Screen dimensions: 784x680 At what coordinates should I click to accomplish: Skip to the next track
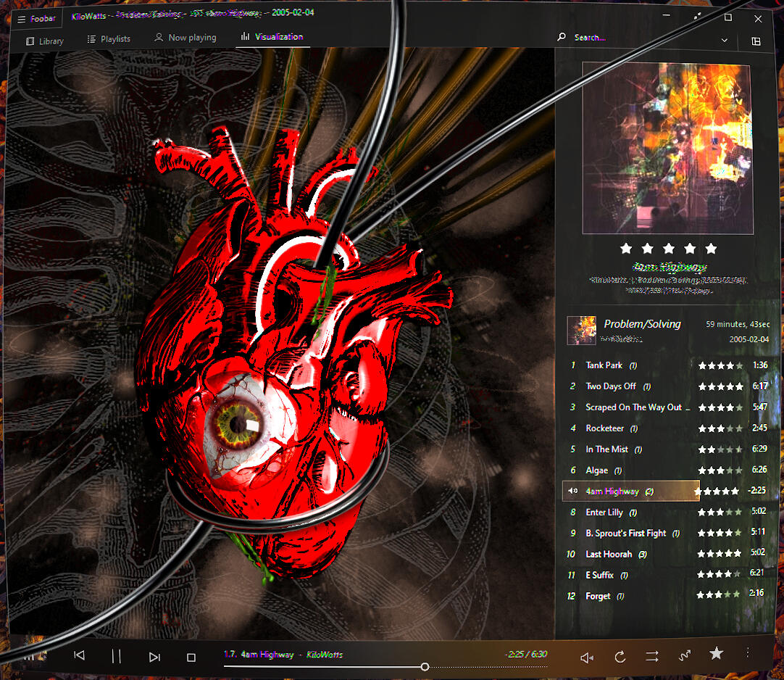click(x=154, y=657)
